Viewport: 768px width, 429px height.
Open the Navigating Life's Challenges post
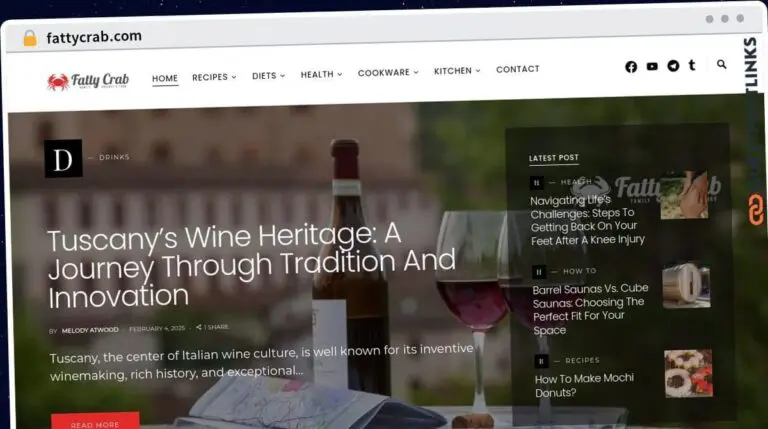pyautogui.click(x=587, y=220)
